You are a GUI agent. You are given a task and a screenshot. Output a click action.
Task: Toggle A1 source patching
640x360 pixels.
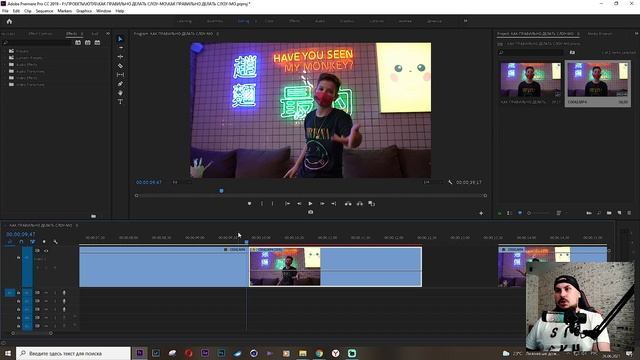click(10, 293)
